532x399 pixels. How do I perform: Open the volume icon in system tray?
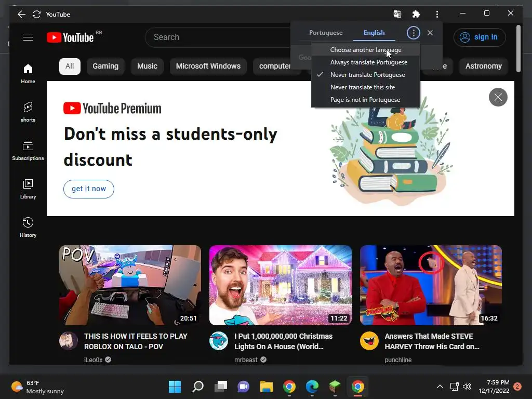(467, 387)
